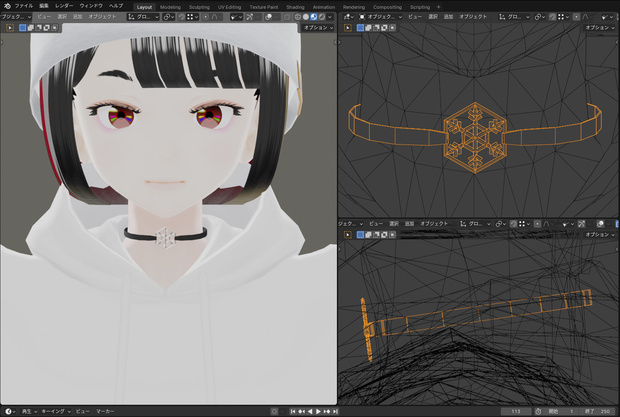Play the animation forward in timeline

(x=318, y=411)
